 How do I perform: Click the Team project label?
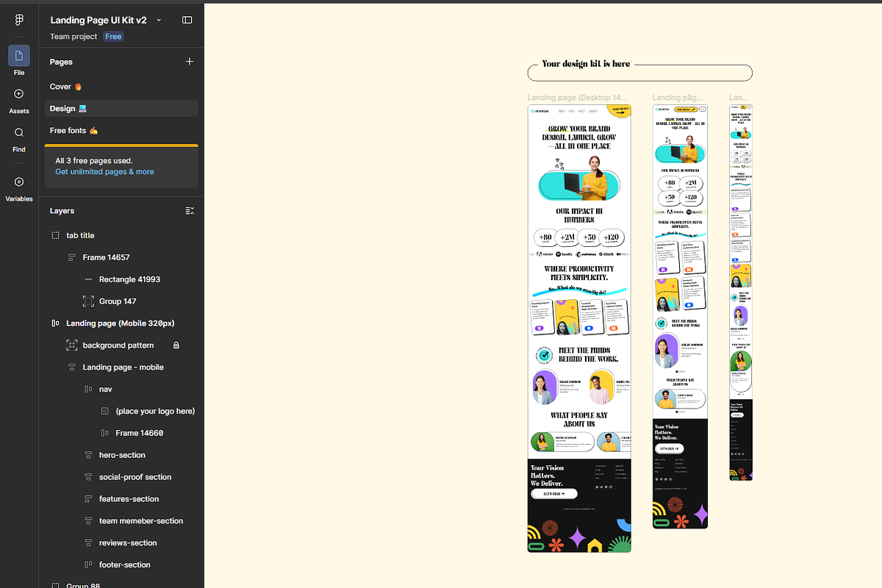point(73,37)
